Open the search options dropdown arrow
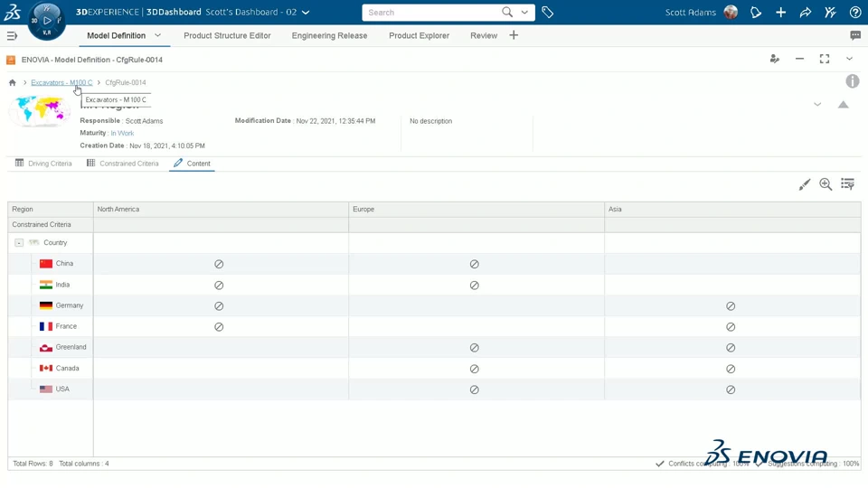 click(x=524, y=13)
